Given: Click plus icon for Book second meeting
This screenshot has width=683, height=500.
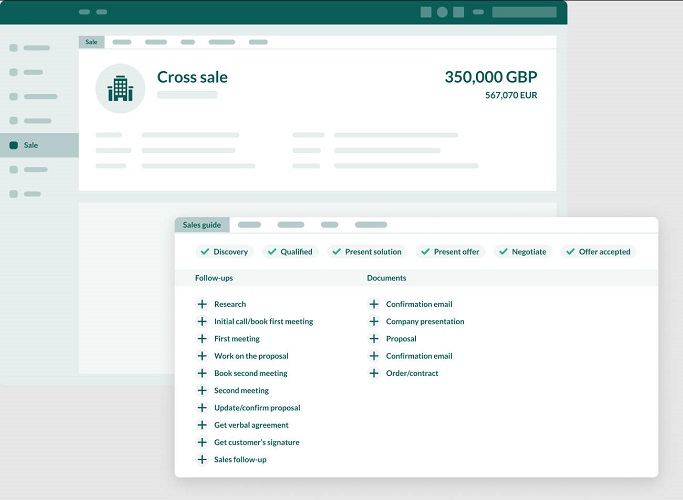Looking at the screenshot, I should (x=202, y=373).
